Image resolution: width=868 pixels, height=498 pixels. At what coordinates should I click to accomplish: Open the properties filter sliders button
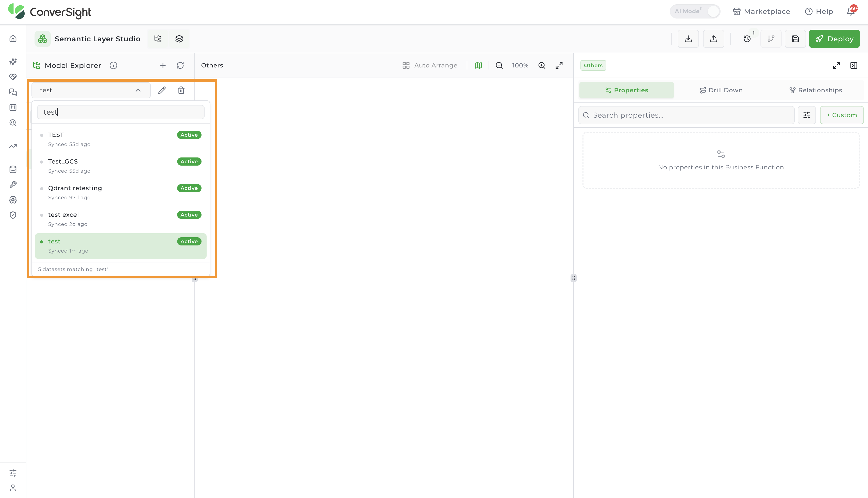[807, 115]
